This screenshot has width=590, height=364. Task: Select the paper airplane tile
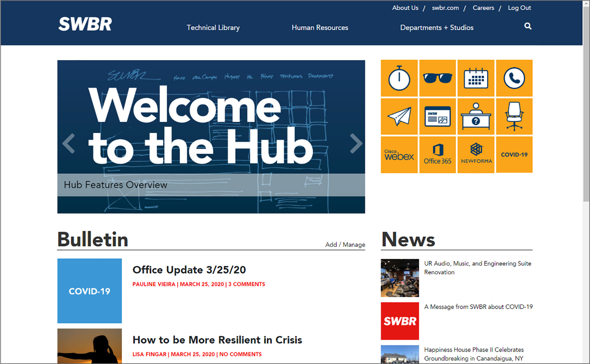399,117
